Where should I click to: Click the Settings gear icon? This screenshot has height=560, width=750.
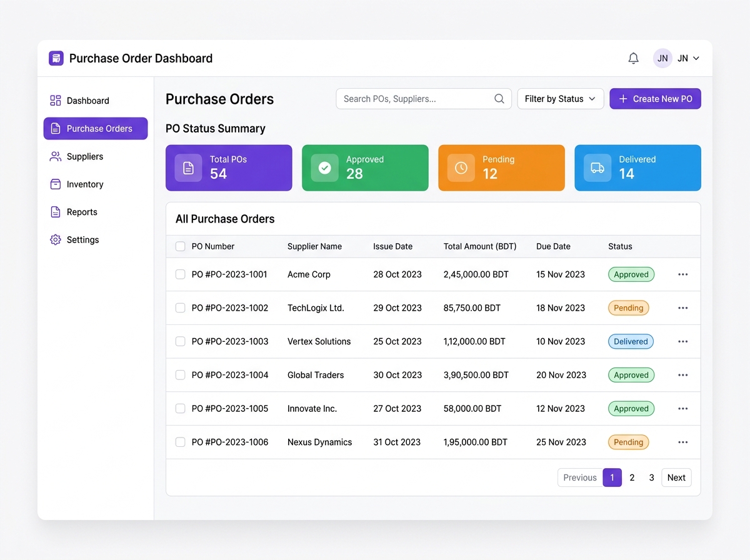[56, 240]
